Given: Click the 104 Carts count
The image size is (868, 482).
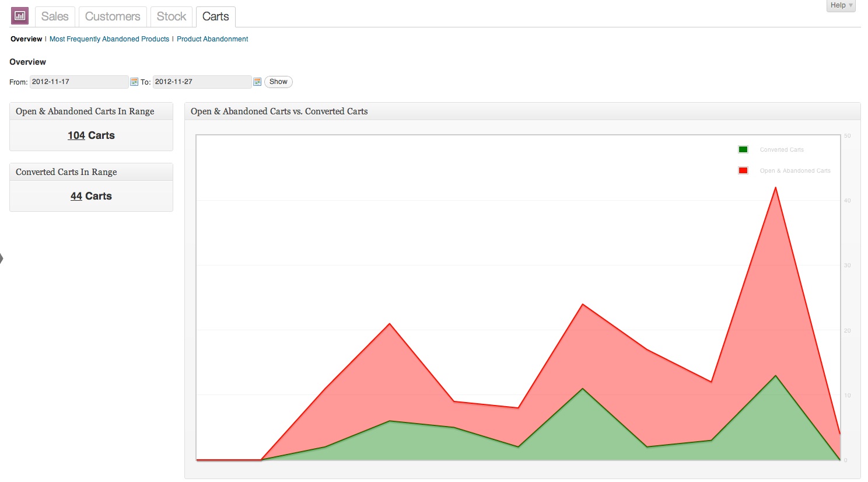Looking at the screenshot, I should click(x=91, y=135).
